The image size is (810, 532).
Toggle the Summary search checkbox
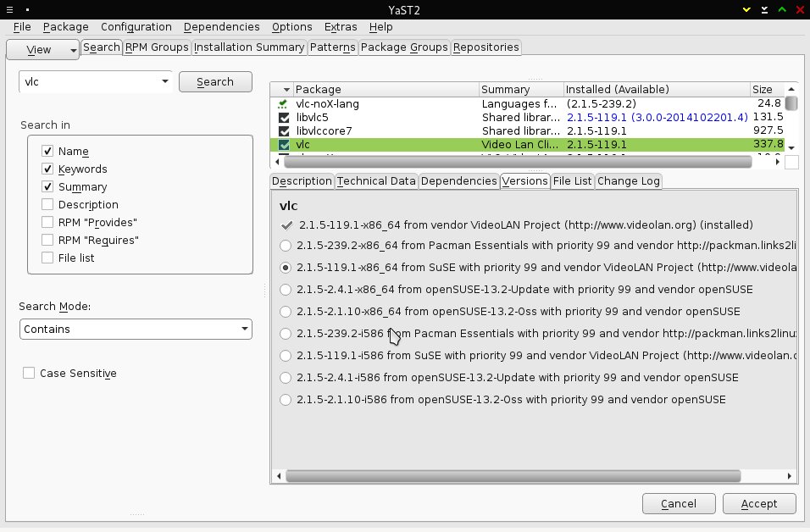point(47,187)
